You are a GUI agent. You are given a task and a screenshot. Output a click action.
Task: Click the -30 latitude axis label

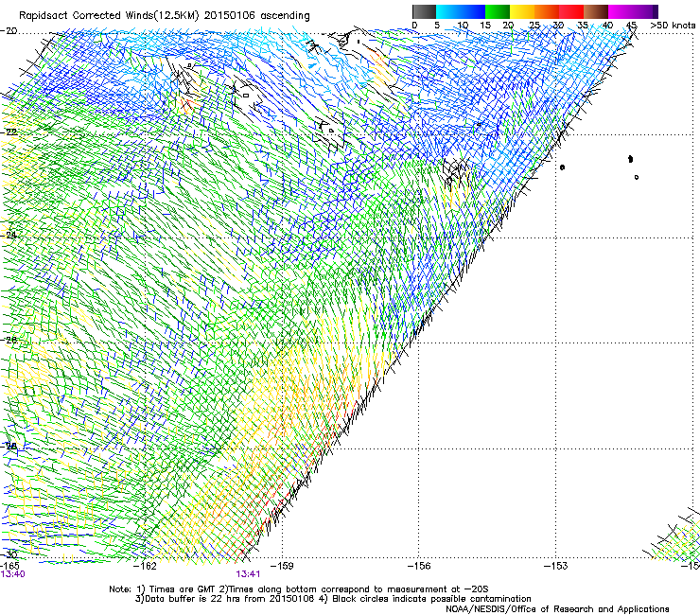coord(9,554)
